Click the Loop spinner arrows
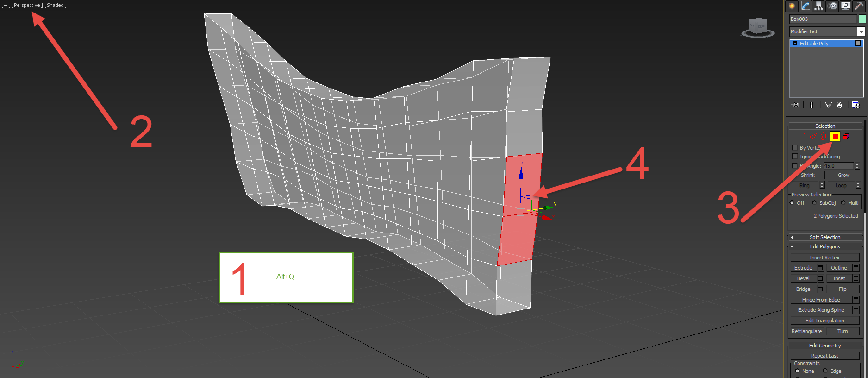The height and width of the screenshot is (378, 868). (x=858, y=185)
